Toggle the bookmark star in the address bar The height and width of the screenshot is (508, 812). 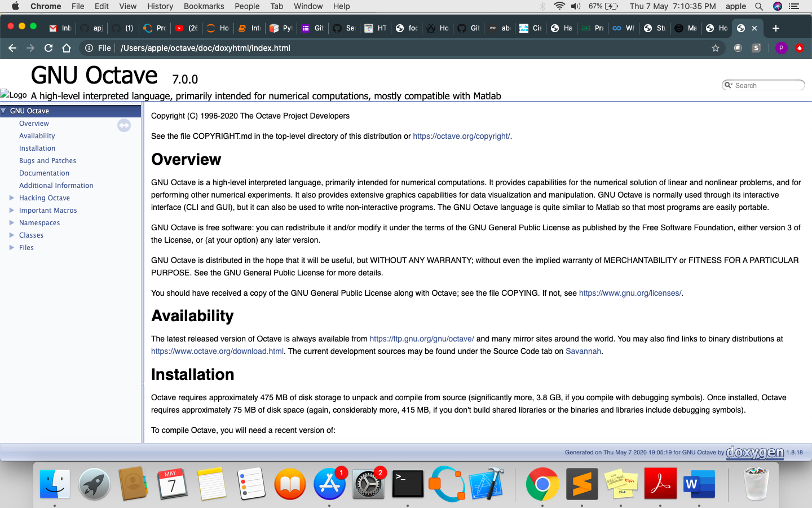click(x=715, y=48)
